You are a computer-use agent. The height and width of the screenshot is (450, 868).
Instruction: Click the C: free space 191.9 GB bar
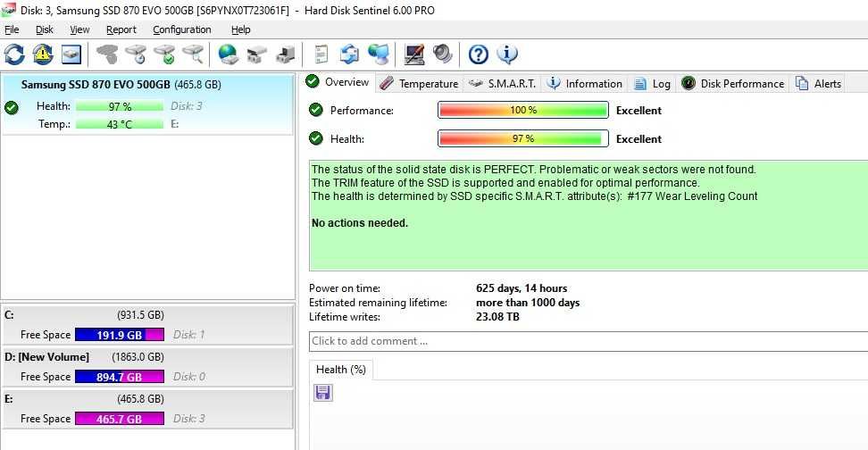click(x=120, y=335)
